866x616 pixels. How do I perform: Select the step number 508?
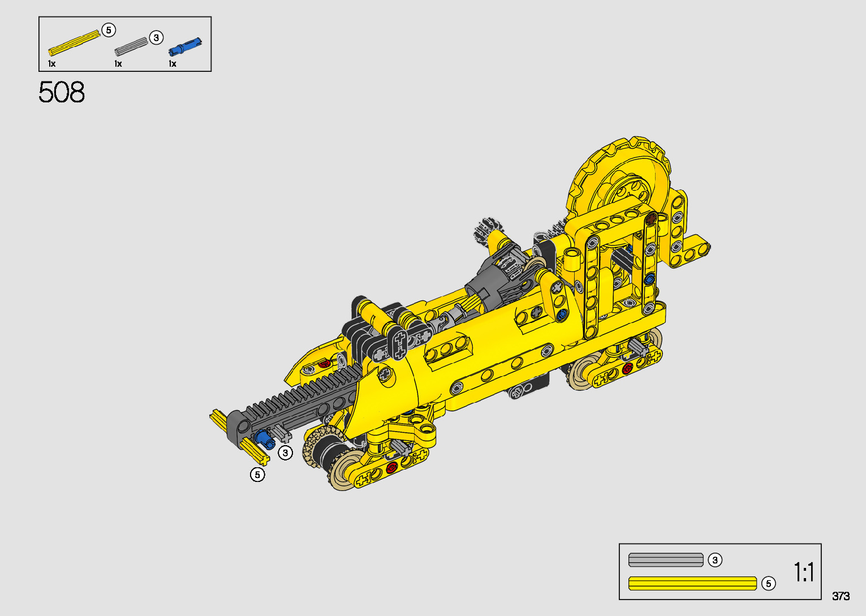tap(62, 92)
